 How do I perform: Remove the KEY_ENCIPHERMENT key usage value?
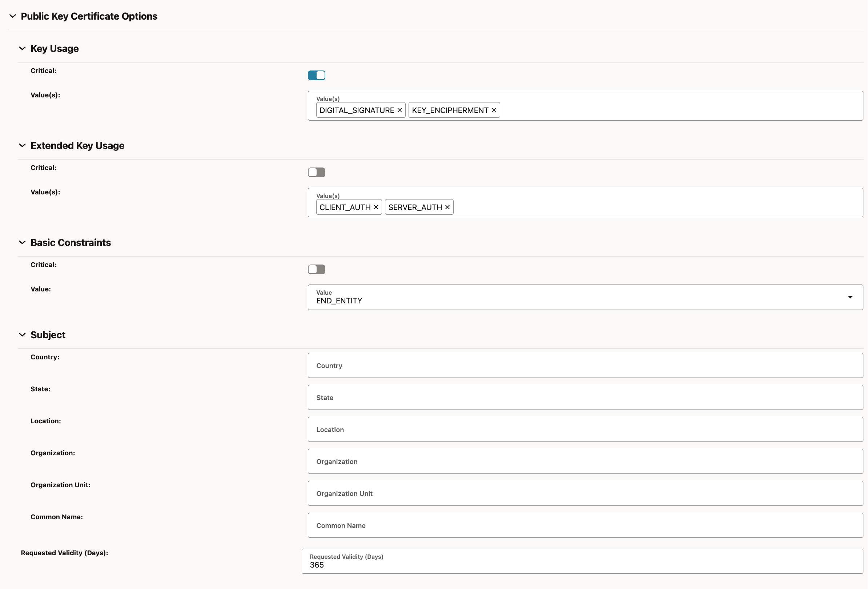494,110
